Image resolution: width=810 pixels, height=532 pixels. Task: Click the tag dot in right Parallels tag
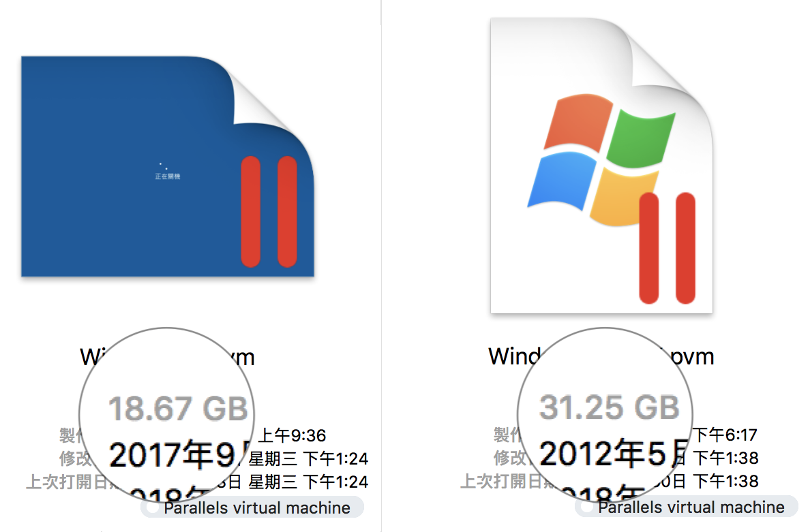click(x=587, y=507)
